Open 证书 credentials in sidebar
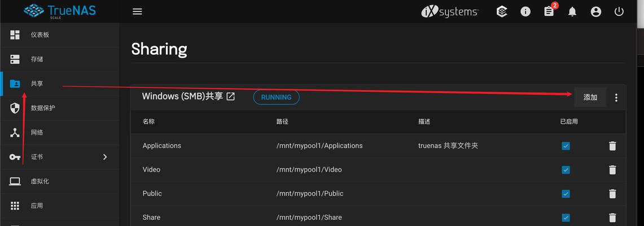This screenshot has width=644, height=226. point(60,157)
